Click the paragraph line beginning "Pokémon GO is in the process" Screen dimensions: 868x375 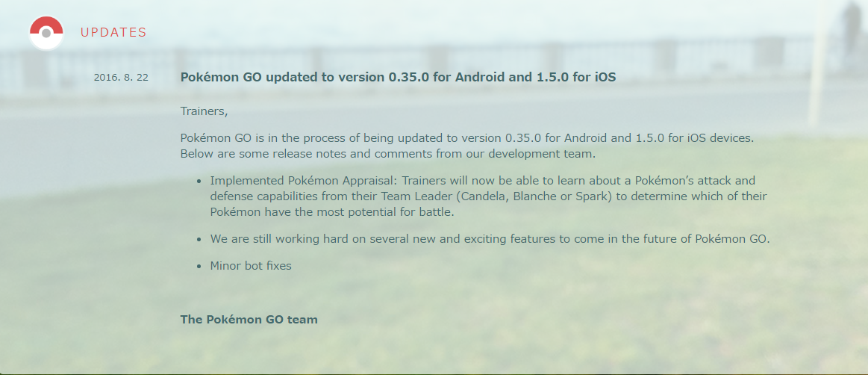[x=467, y=138]
